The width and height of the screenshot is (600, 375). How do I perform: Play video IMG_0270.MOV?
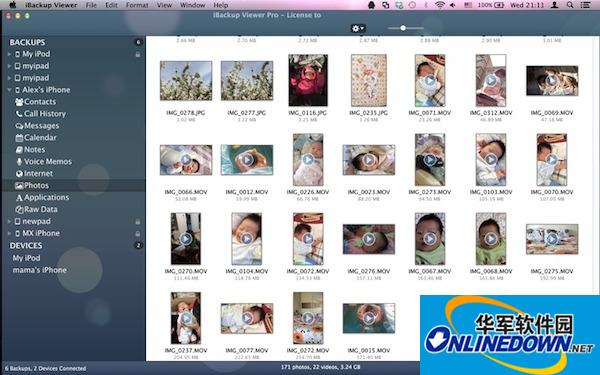pos(186,239)
